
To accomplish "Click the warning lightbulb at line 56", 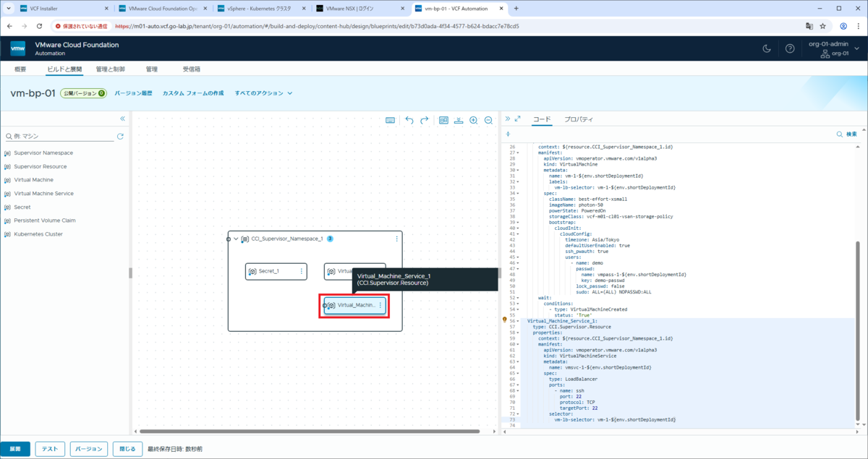I will click(x=505, y=319).
